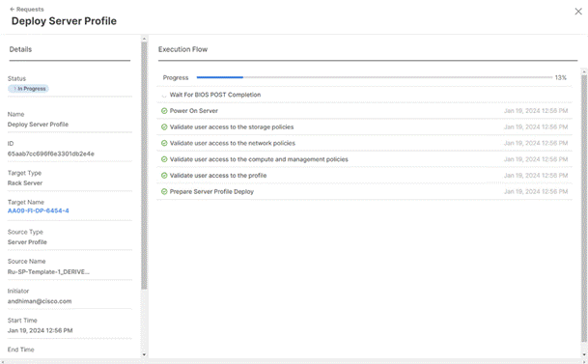Click source name Ru-SP-Template-1_DERIVE...
This screenshot has height=364, width=588.
(48, 271)
